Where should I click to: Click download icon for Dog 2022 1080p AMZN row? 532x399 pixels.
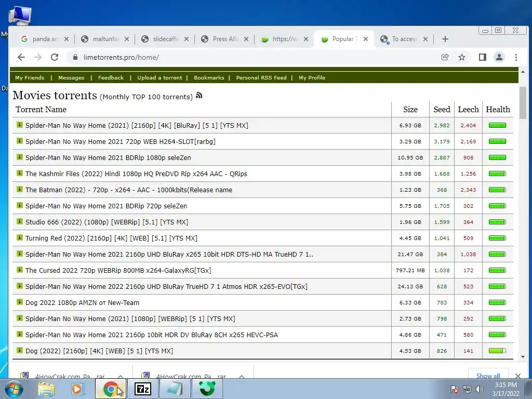[x=20, y=302]
